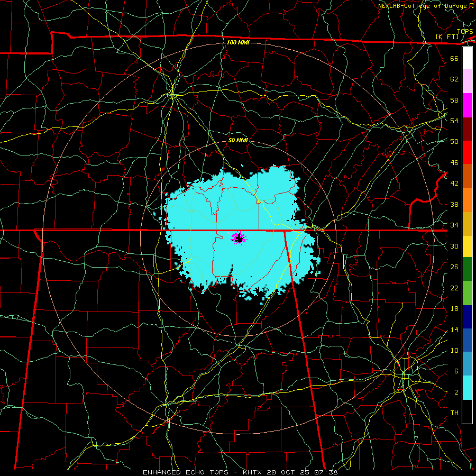This screenshot has height=476, width=476.
Task: Select the dark maroon legend swatch
Action: tap(467, 129)
